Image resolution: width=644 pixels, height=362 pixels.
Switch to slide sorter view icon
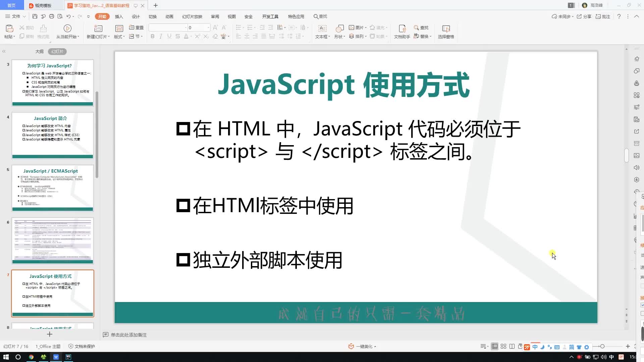pyautogui.click(x=503, y=346)
